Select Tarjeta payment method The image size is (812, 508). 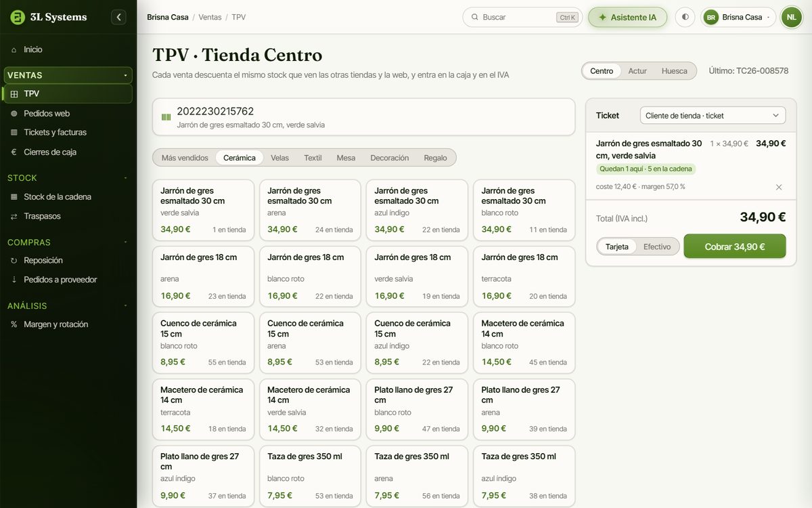(617, 247)
